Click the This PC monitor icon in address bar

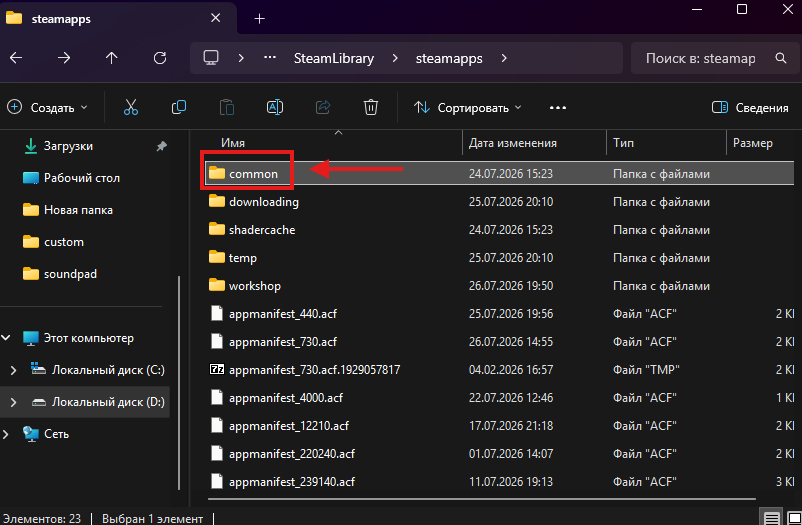click(x=211, y=58)
